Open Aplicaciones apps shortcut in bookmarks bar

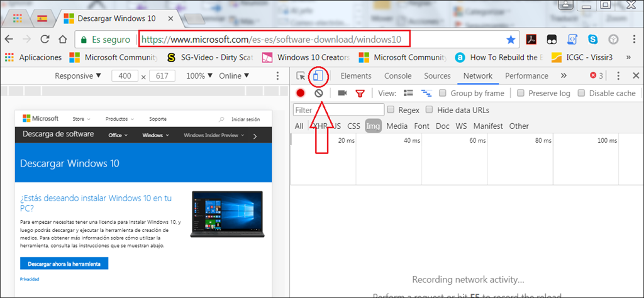[33, 57]
